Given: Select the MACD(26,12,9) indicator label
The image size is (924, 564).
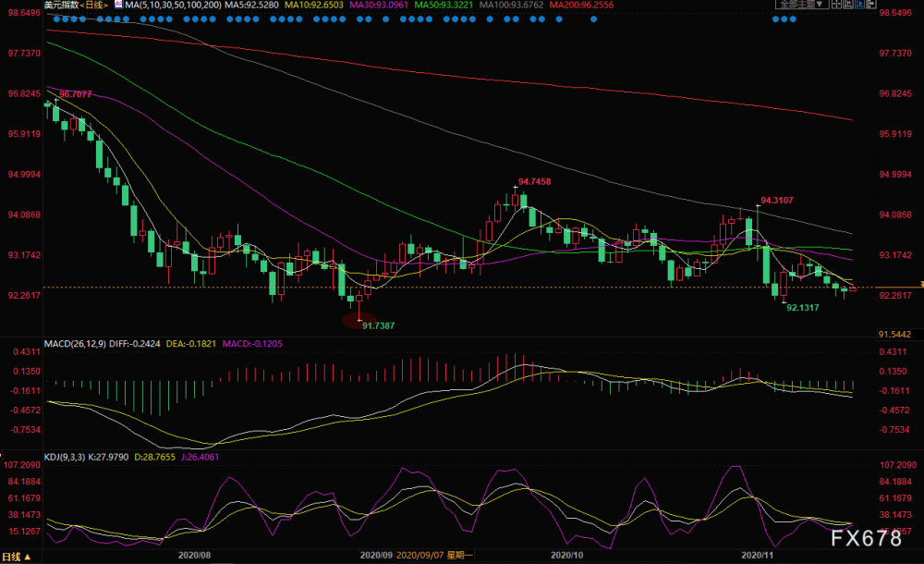Looking at the screenshot, I should coord(75,343).
